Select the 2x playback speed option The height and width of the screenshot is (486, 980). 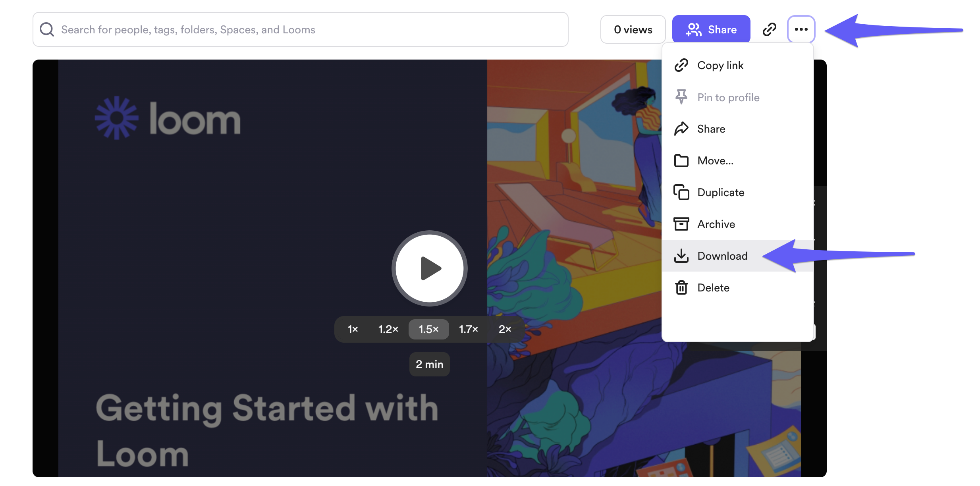(504, 327)
